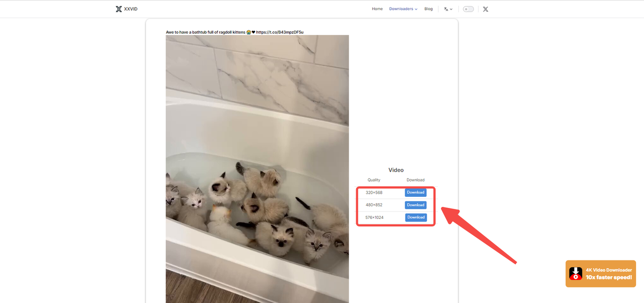Click the X logo beside XXVID branding
This screenshot has width=644, height=303.
(x=119, y=9)
